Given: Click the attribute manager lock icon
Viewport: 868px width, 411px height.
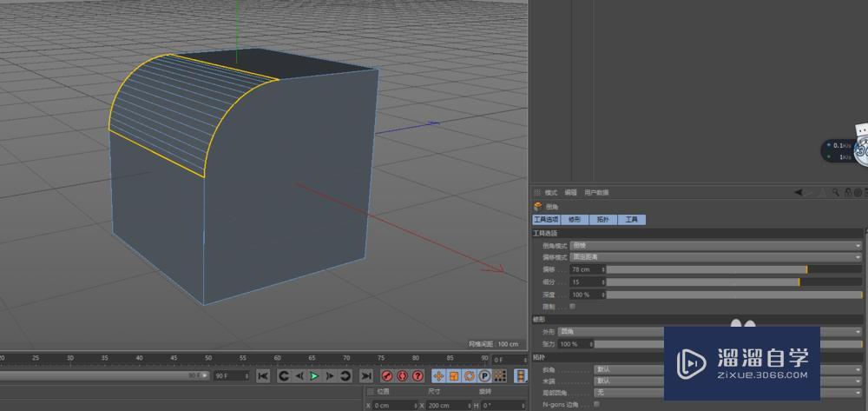Looking at the screenshot, I should point(847,192).
